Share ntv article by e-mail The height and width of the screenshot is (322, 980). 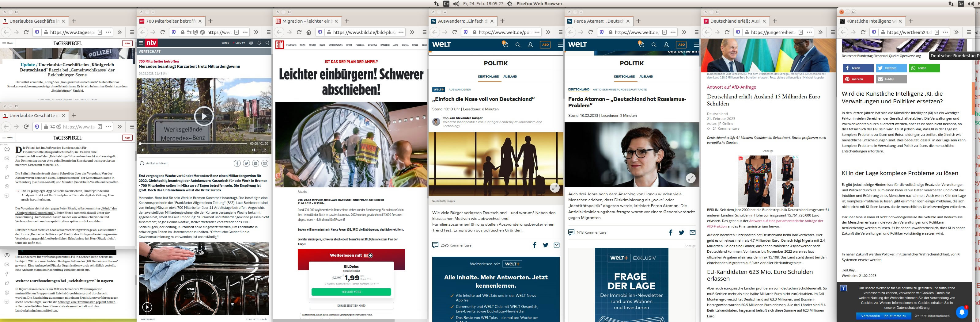265,163
